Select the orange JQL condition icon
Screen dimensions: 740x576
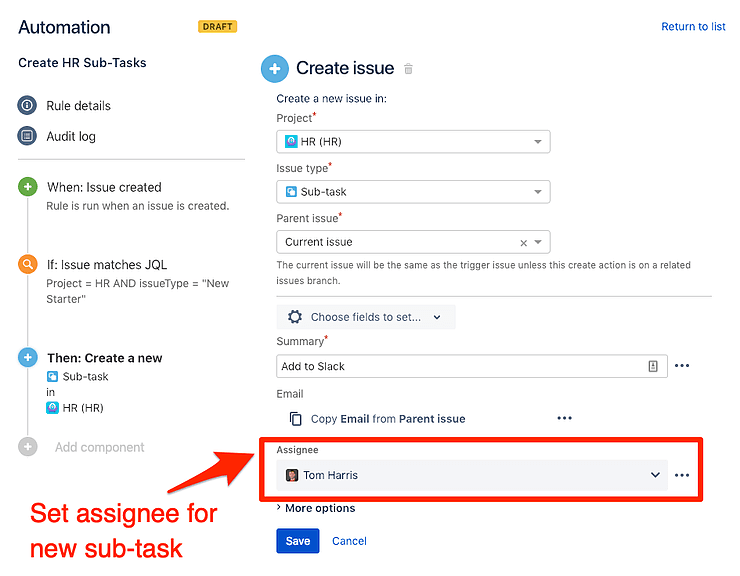pos(28,265)
